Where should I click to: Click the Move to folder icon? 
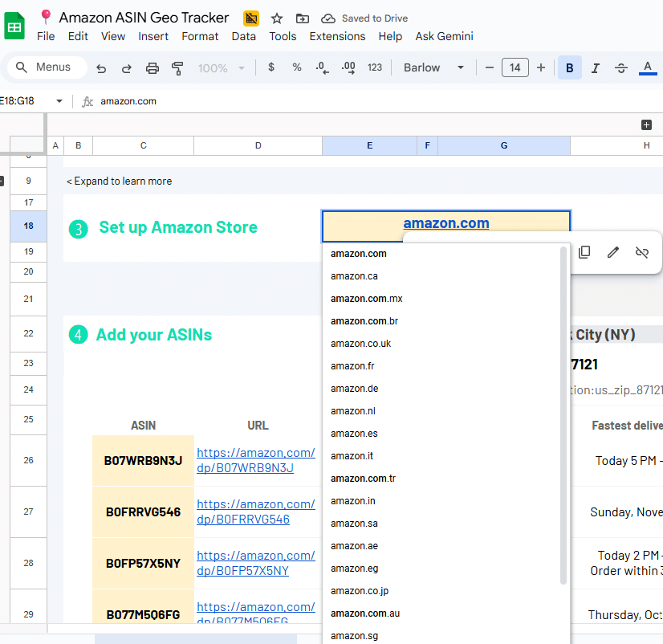coord(302,18)
